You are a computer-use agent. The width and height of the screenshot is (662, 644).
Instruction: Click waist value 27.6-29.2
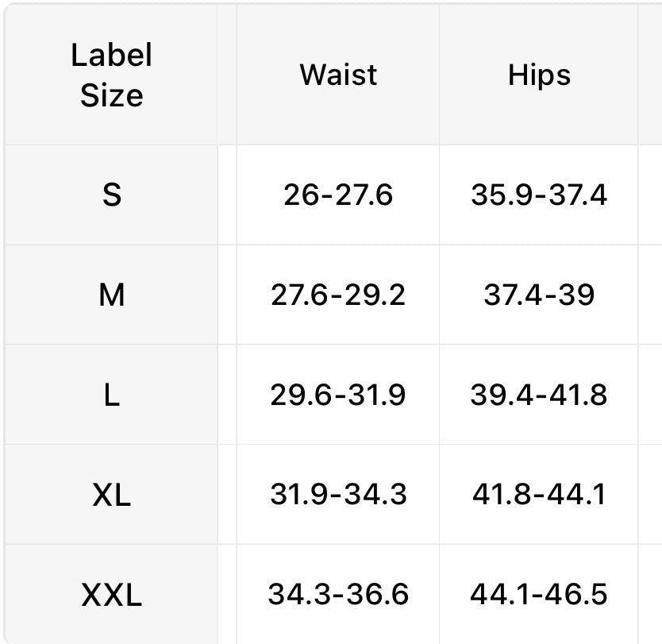click(x=338, y=295)
